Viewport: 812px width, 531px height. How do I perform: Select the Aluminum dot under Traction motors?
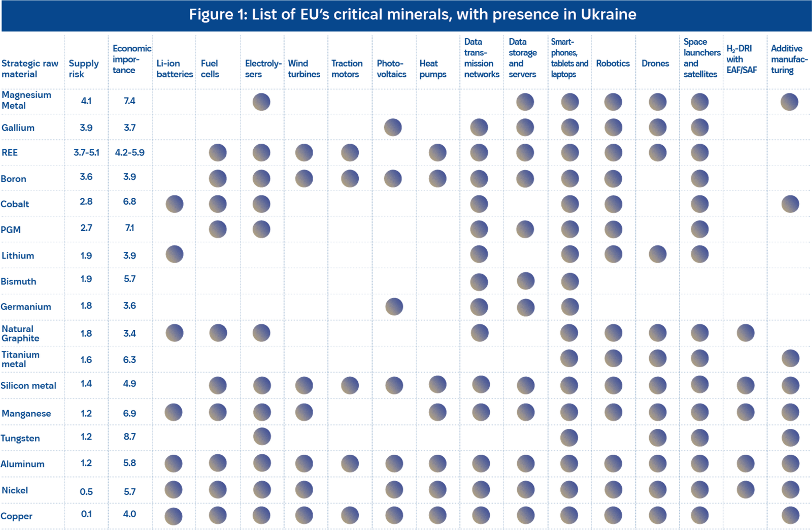350,463
